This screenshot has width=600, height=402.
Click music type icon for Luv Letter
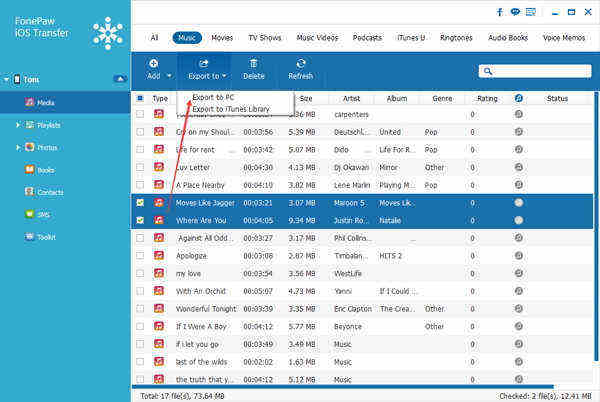coord(159,167)
